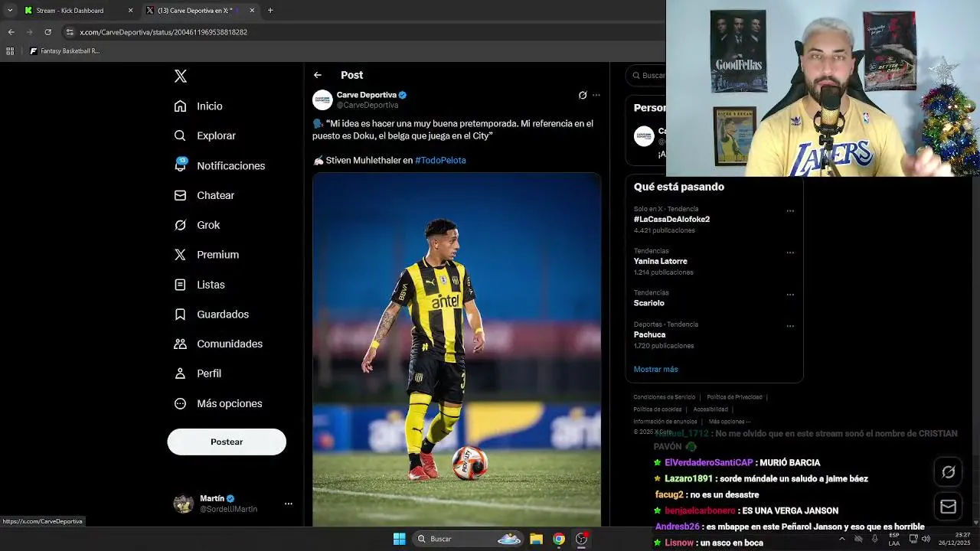Click Grok explain icon on the post
Viewport: 980px width, 551px height.
[583, 95]
